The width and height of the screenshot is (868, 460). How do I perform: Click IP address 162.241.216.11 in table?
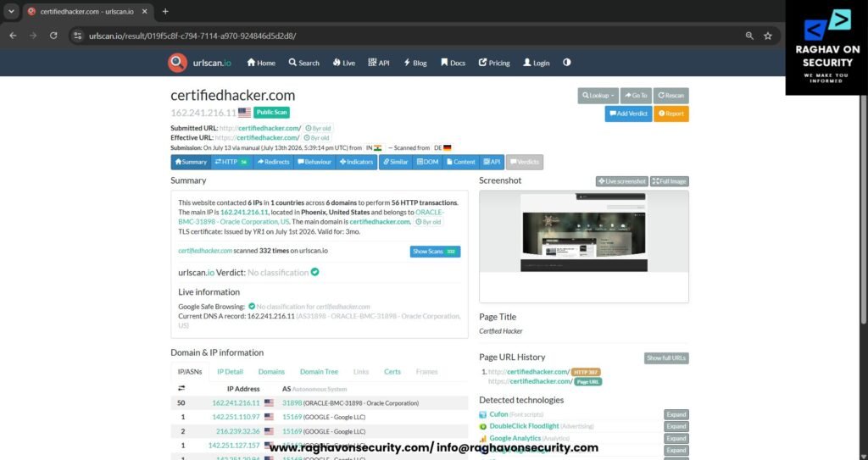(x=236, y=403)
